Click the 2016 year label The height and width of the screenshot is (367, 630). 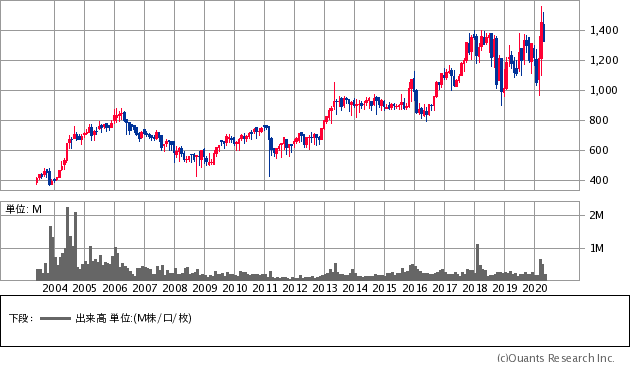(x=415, y=288)
